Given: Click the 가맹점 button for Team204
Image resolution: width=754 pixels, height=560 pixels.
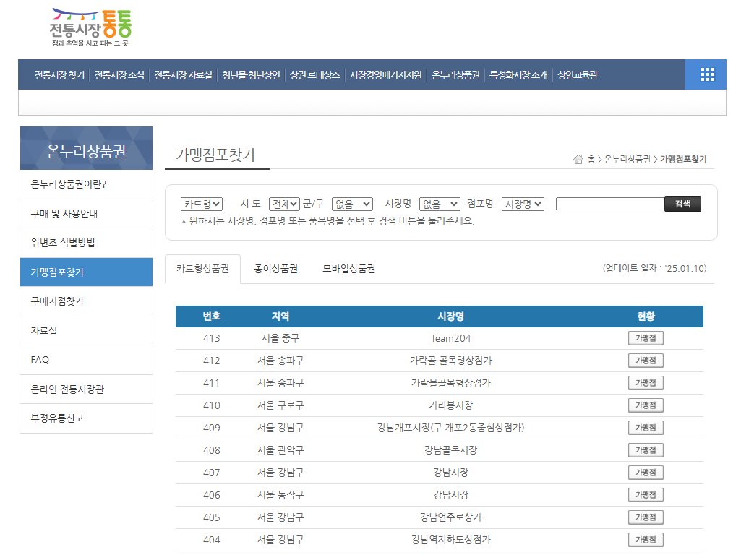Looking at the screenshot, I should pos(644,337).
